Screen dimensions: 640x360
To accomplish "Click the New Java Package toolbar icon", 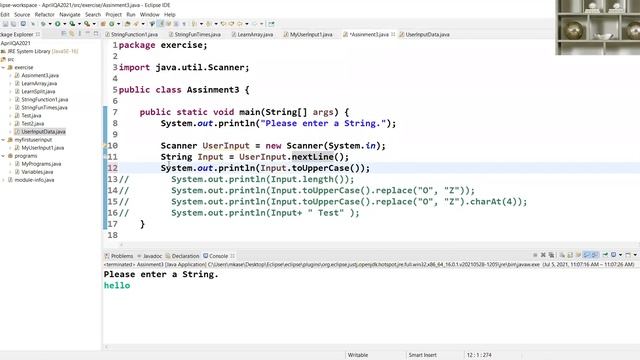I will (103, 24).
